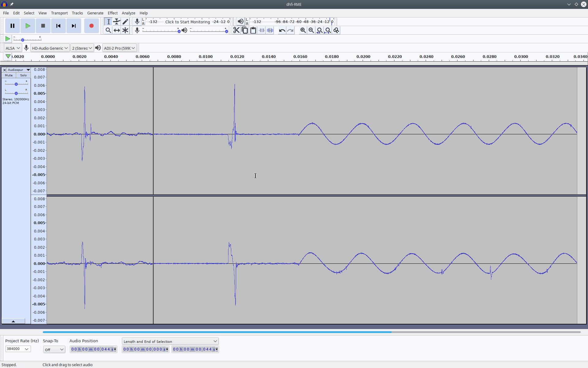Open the ADI-2 Pro playback device dropdown
This screenshot has width=588, height=368.
point(119,48)
